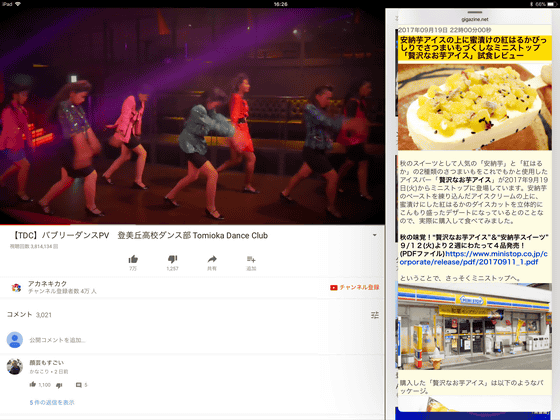Viewport: 560px width, 420px height.
Task: Tap the video player showing the dancers
Action: pyautogui.click(x=192, y=116)
